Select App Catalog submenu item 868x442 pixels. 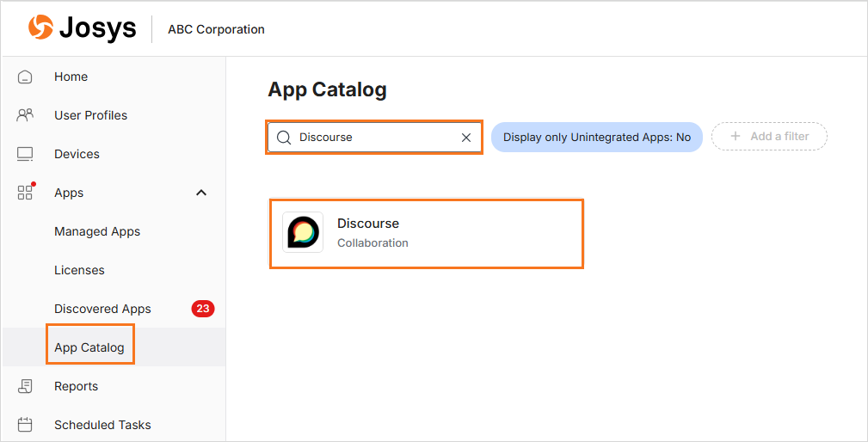click(89, 347)
